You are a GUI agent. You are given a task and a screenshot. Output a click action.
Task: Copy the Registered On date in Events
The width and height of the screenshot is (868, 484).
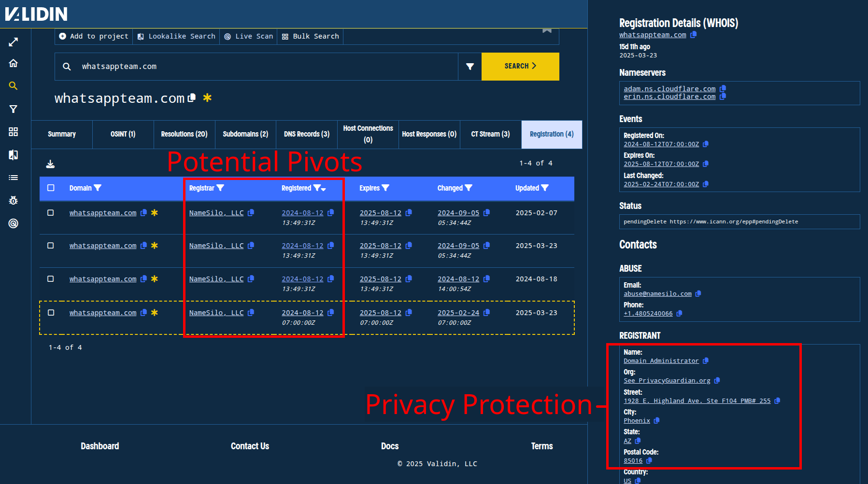coord(706,144)
